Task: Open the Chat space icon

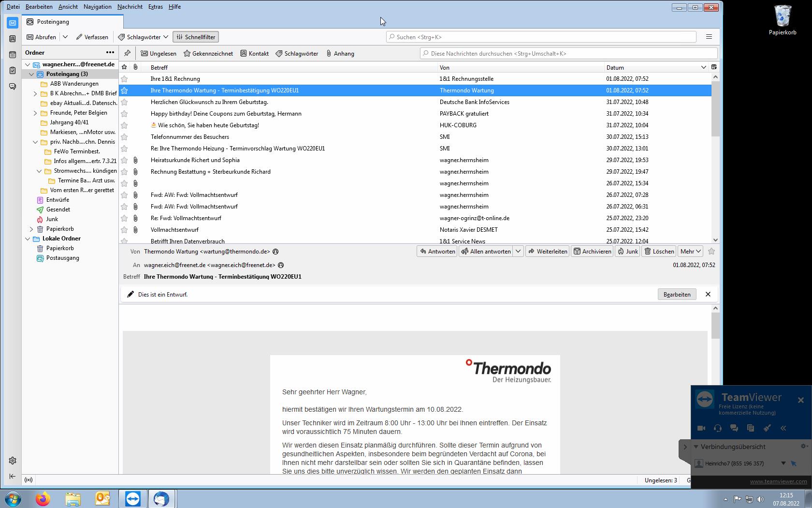Action: click(13, 87)
